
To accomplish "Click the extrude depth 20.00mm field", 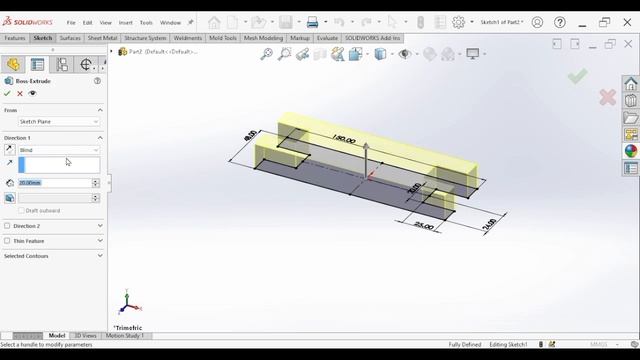I will coord(54,183).
